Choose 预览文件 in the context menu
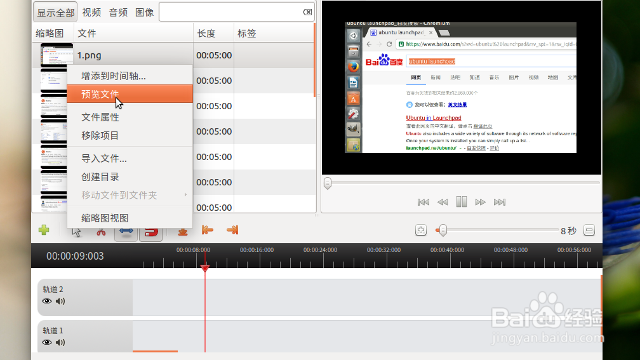Viewport: 640px width, 360px height. point(130,94)
